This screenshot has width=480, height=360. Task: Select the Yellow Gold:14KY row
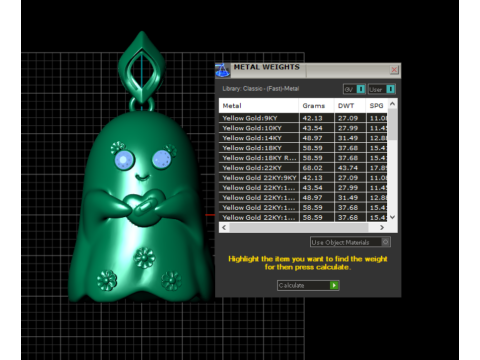(x=303, y=138)
